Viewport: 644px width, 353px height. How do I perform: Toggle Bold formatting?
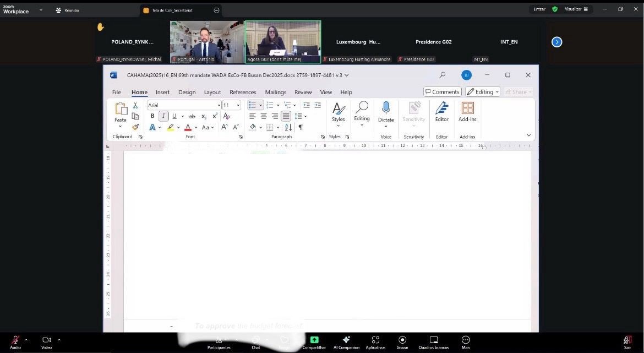152,116
